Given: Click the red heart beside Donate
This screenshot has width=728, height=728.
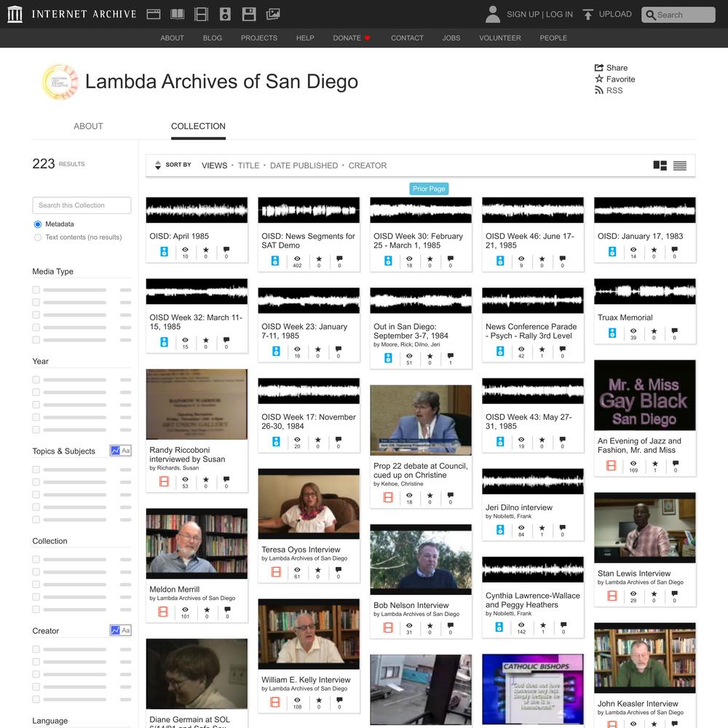Looking at the screenshot, I should [367, 38].
